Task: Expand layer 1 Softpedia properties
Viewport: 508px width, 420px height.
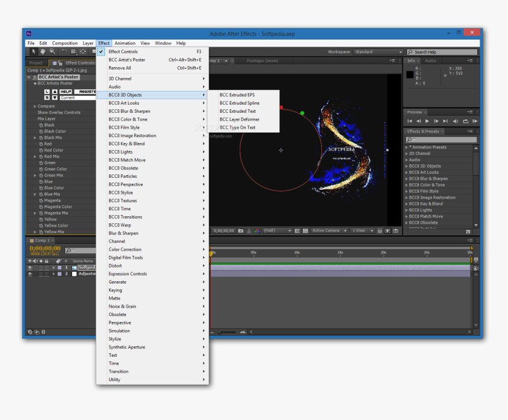Action: click(54, 268)
